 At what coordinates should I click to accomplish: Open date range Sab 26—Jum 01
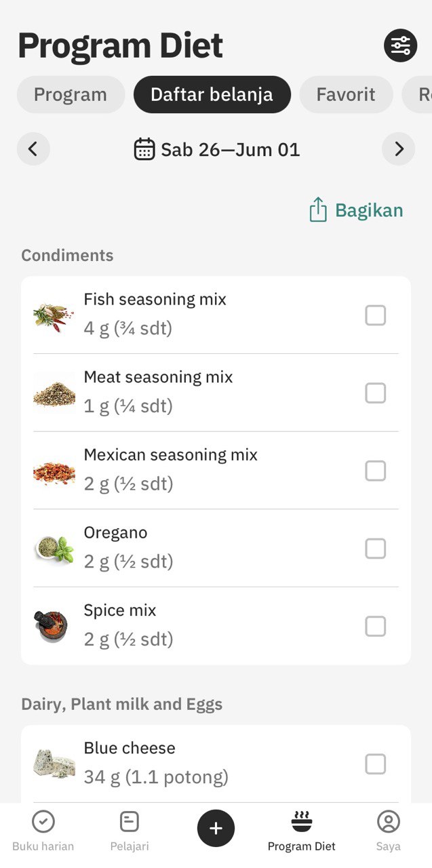pyautogui.click(x=230, y=149)
